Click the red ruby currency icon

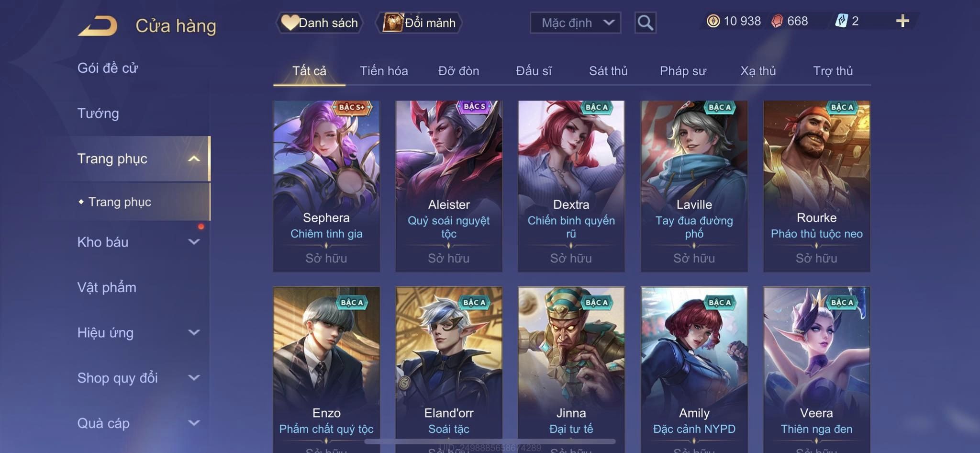[777, 21]
